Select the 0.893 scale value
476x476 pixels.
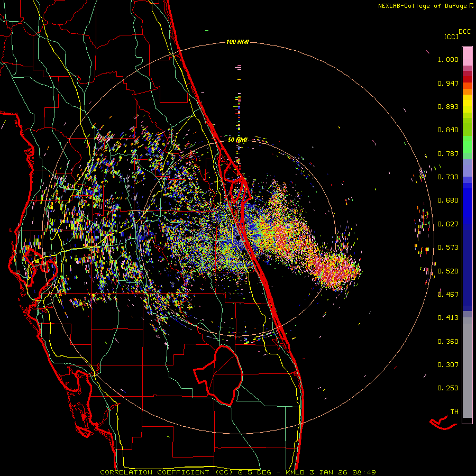click(x=448, y=106)
